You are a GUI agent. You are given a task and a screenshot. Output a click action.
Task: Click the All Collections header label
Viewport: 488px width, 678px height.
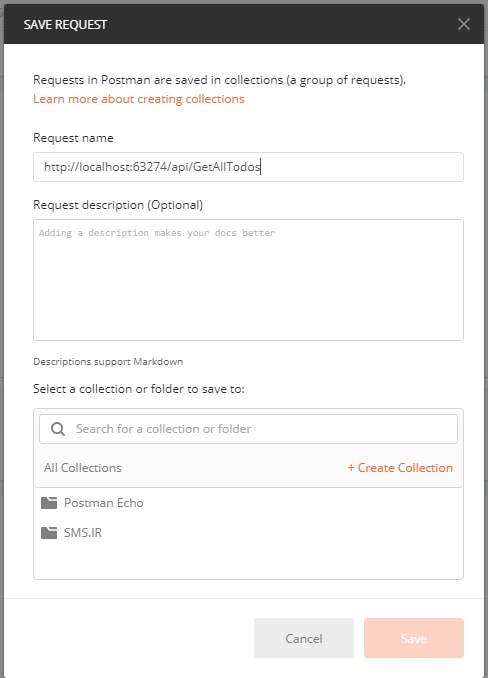tap(83, 468)
